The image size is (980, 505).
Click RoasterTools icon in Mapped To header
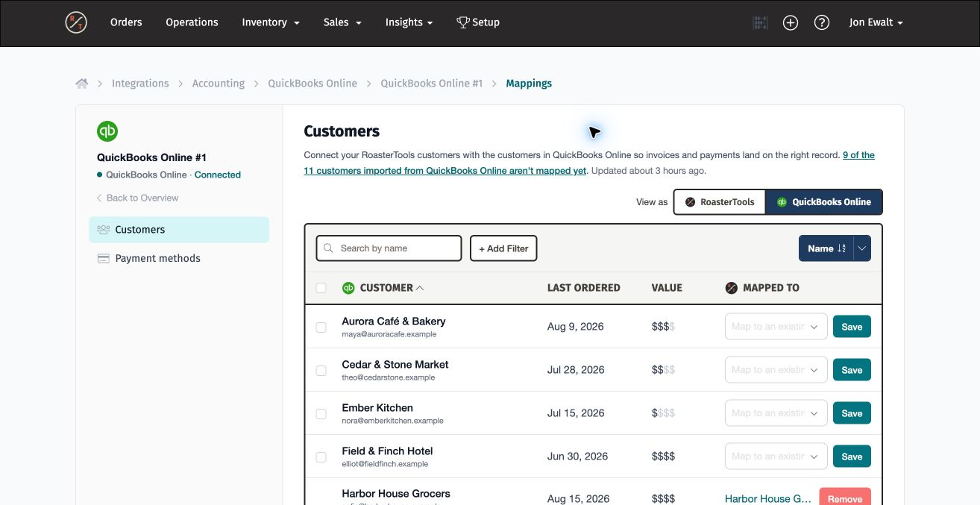pyautogui.click(x=731, y=288)
